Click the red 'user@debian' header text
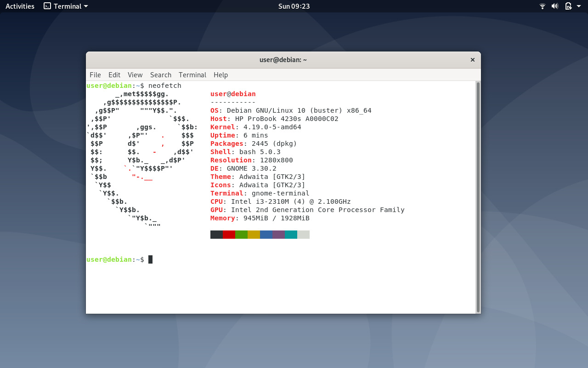The width and height of the screenshot is (588, 368). pos(233,94)
